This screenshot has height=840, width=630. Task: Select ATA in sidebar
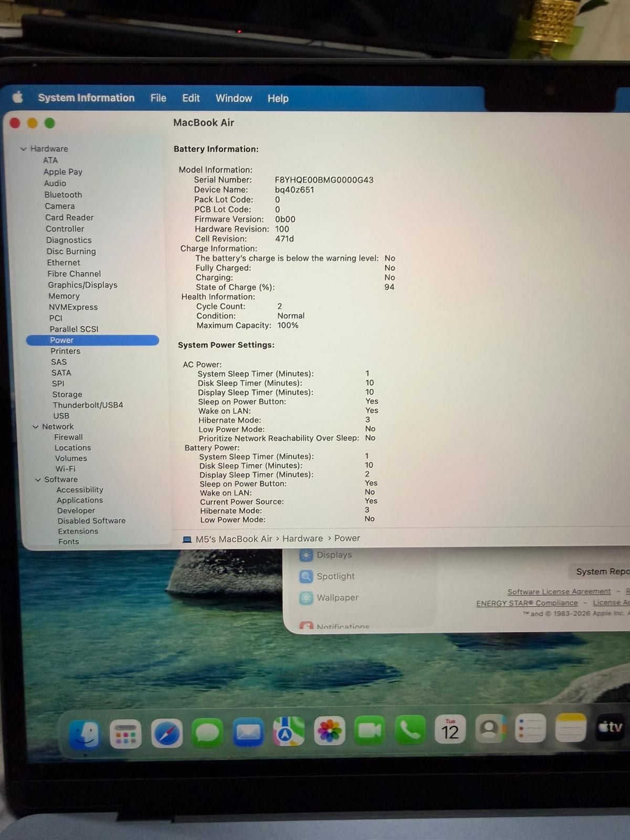50,160
